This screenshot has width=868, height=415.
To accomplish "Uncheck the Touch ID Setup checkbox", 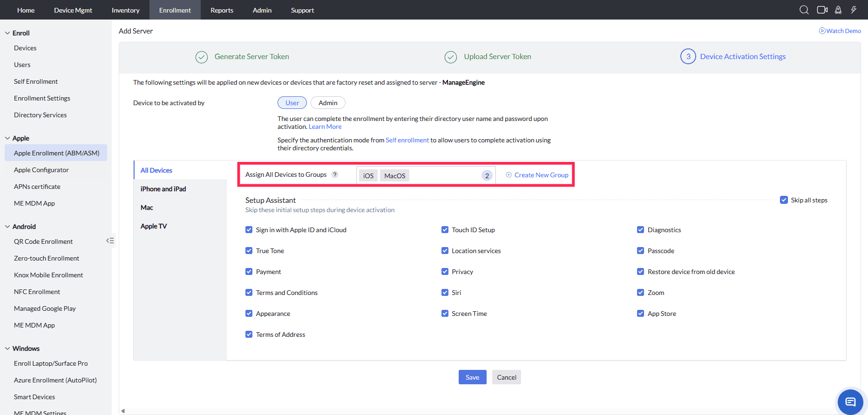I will [x=445, y=230].
